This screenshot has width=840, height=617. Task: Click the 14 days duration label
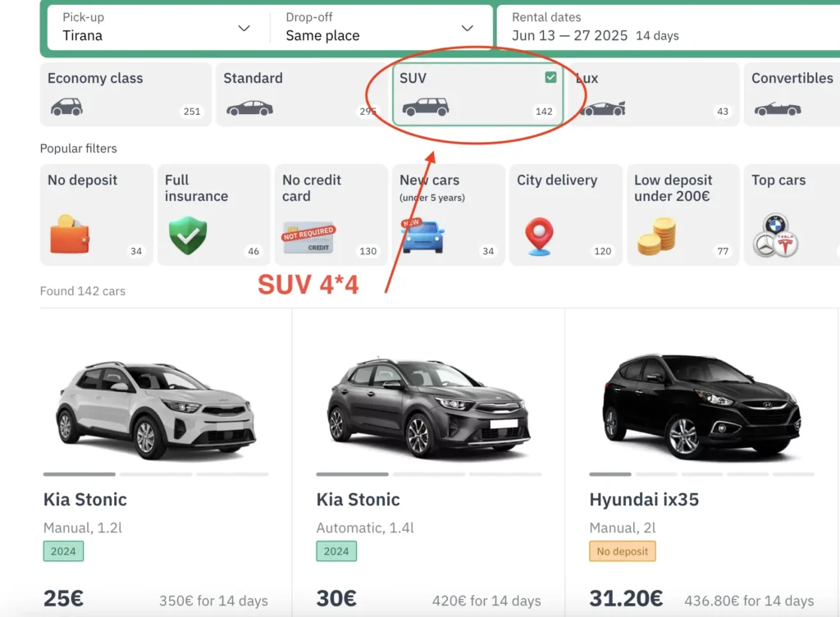click(x=657, y=36)
